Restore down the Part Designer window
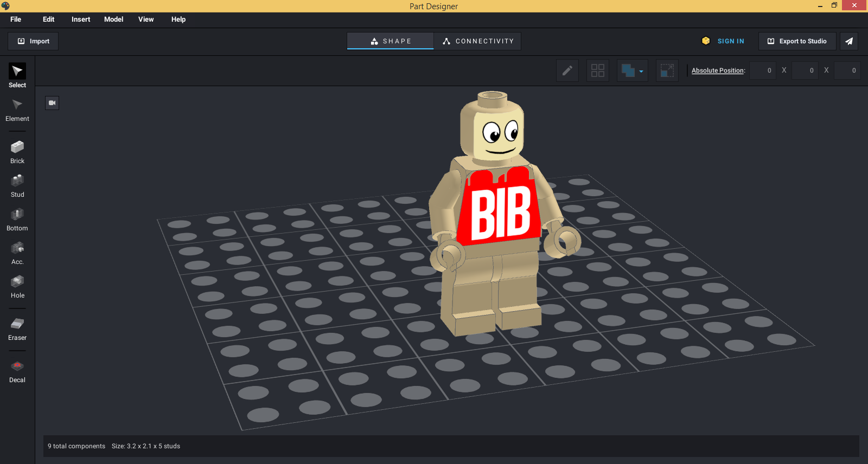 pyautogui.click(x=834, y=6)
